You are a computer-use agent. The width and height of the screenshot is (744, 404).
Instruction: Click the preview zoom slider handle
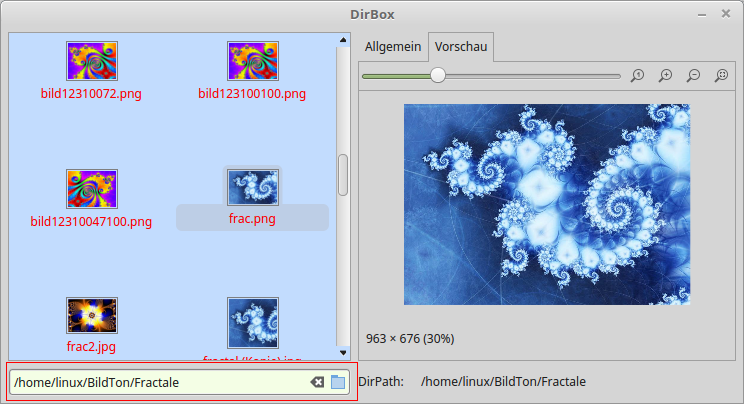(x=437, y=76)
